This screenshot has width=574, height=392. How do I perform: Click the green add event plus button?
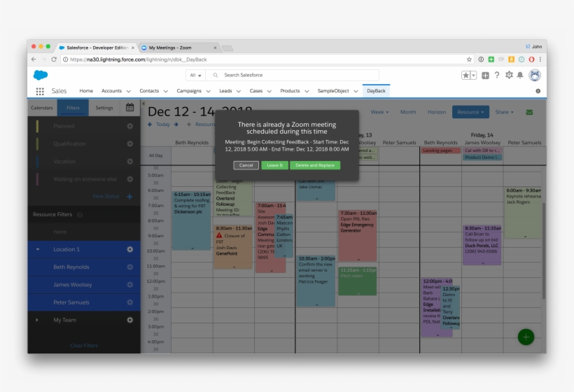(526, 337)
